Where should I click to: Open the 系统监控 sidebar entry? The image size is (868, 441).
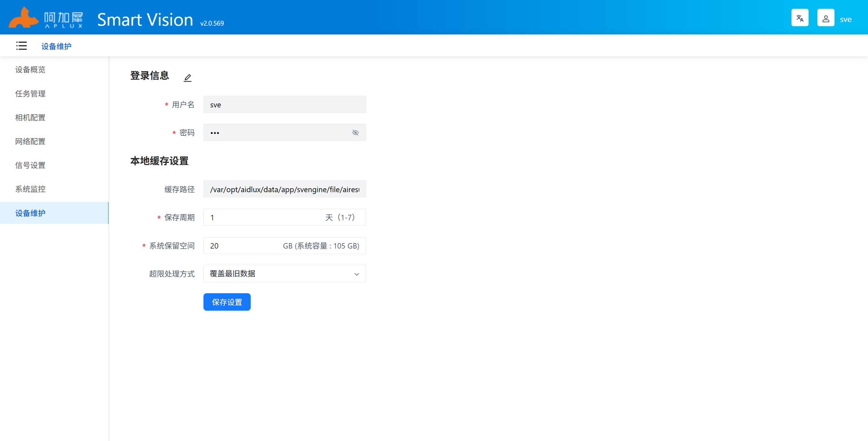point(30,189)
